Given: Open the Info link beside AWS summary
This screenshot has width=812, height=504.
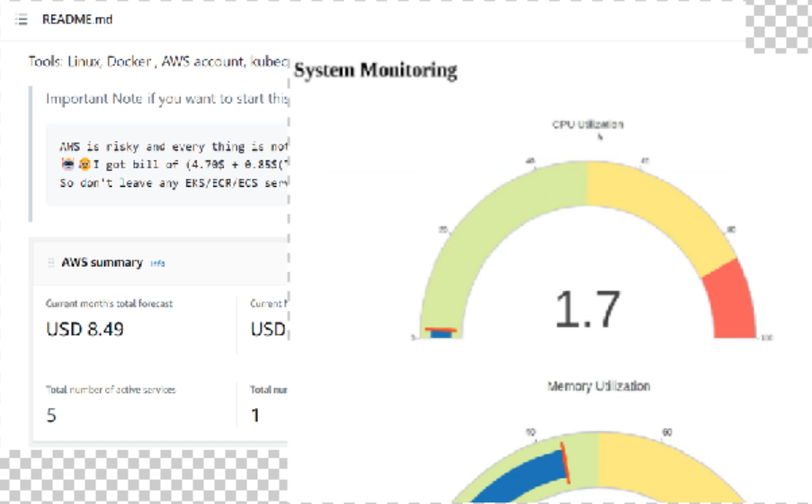Looking at the screenshot, I should click(157, 263).
